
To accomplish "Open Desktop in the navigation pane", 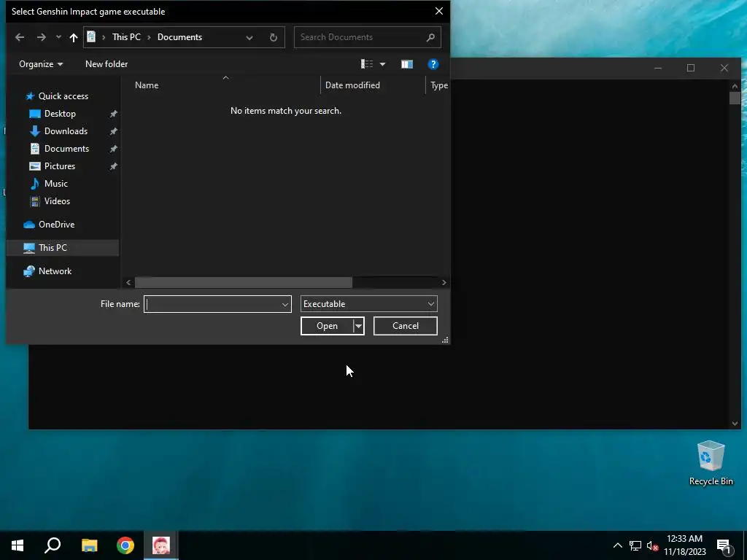I will click(60, 113).
